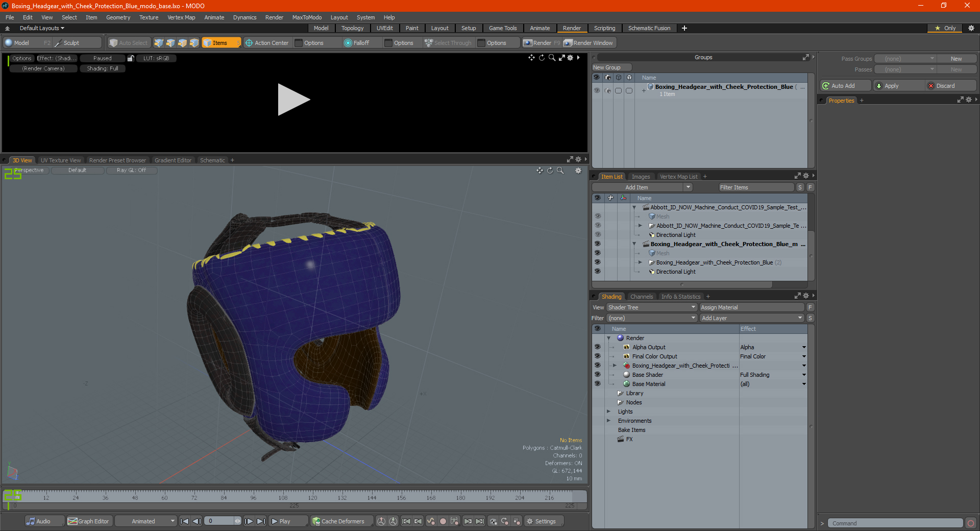This screenshot has width=980, height=531.
Task: Switch to the UVEdit layout tab
Action: [x=384, y=28]
